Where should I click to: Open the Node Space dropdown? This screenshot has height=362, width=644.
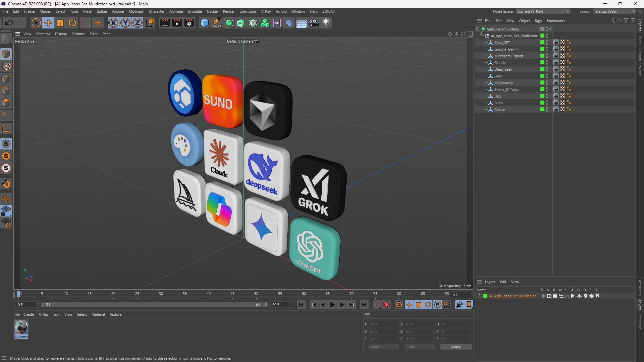click(x=543, y=11)
